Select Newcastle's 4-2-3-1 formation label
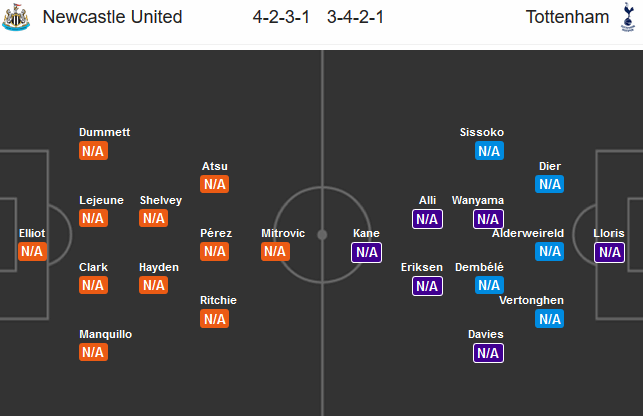The width and height of the screenshot is (643, 416). tap(283, 18)
